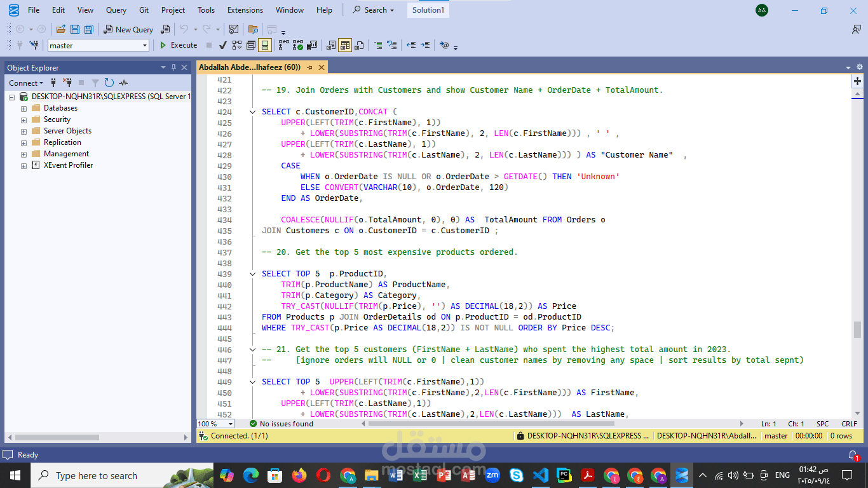The image size is (868, 488).
Task: Toggle Include Actual Execution Plan icon
Action: point(283,45)
